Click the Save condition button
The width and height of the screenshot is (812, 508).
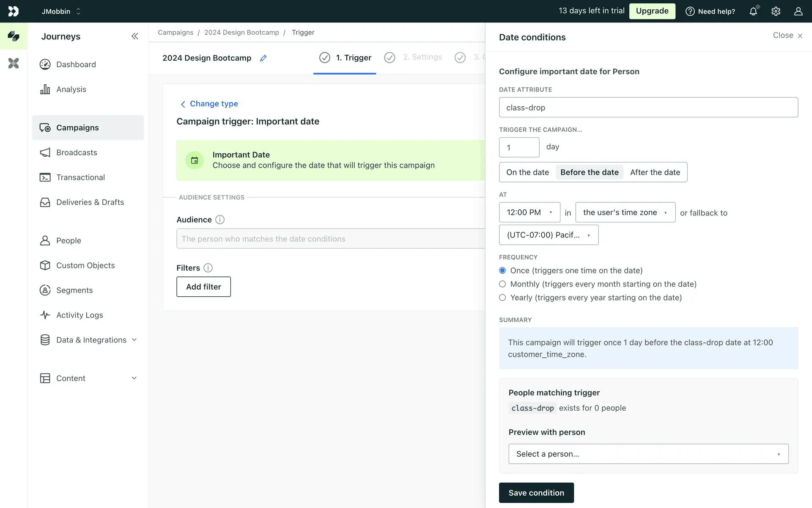536,493
